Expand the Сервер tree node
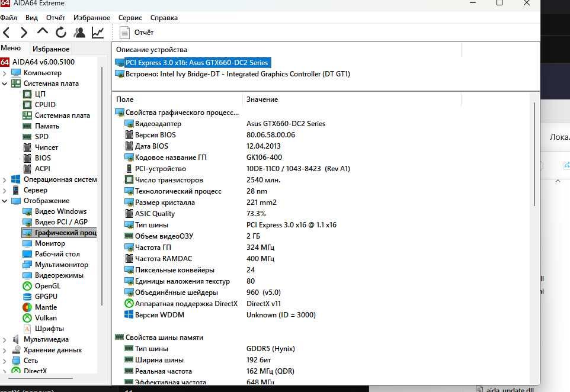The width and height of the screenshot is (570, 392). coord(4,190)
